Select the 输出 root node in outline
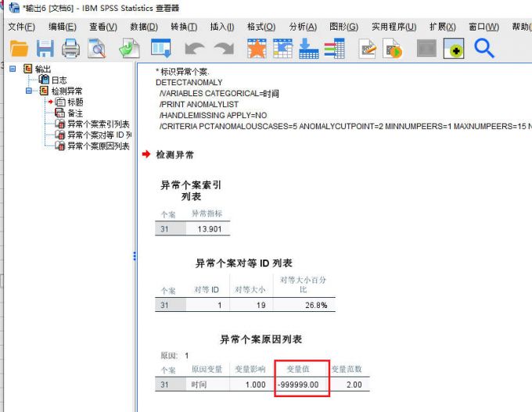Image resolution: width=532 pixels, height=412 pixels. coord(43,69)
